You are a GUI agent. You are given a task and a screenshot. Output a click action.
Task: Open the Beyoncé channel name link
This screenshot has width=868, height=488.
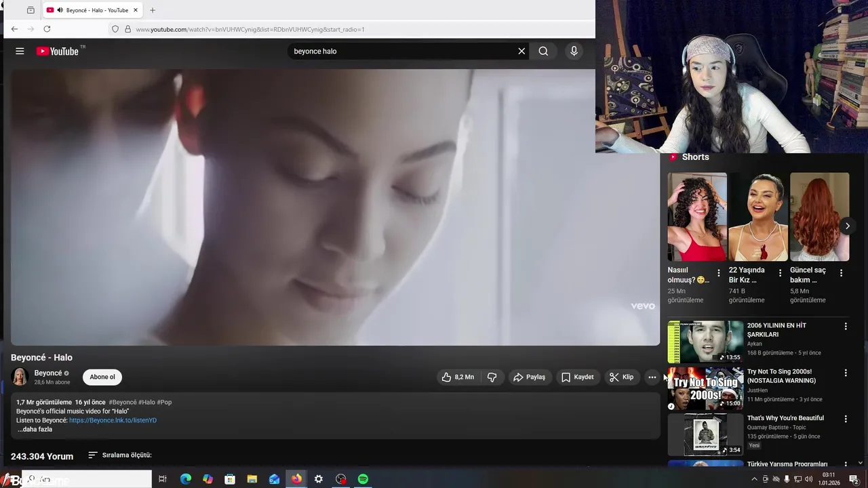click(x=48, y=373)
